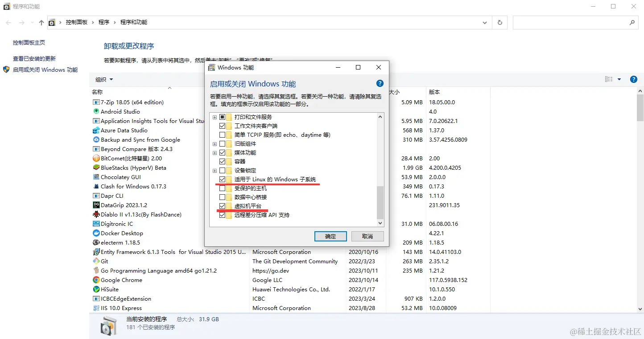Toggle 虚拟机平台 checkbox
This screenshot has height=339, width=644.
click(x=223, y=206)
